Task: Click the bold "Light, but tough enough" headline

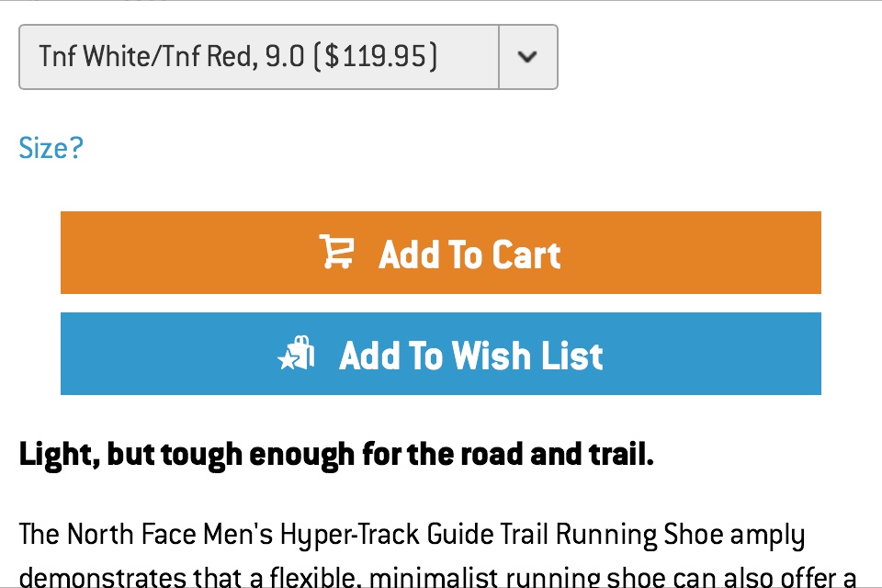Action: click(336, 454)
